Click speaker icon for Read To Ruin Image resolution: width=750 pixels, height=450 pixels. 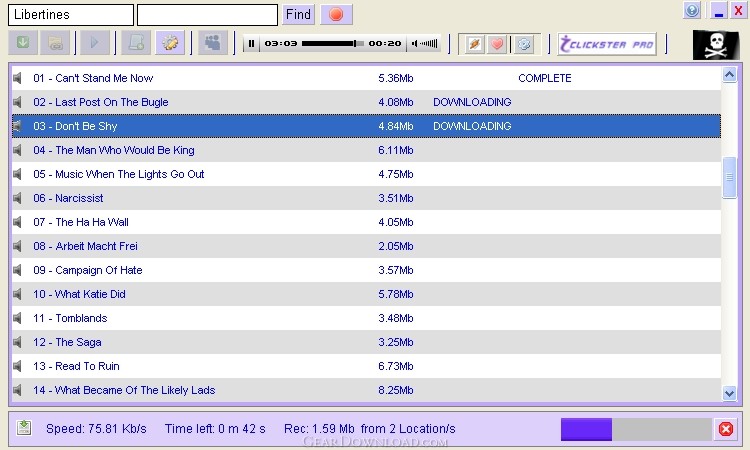pyautogui.click(x=18, y=366)
